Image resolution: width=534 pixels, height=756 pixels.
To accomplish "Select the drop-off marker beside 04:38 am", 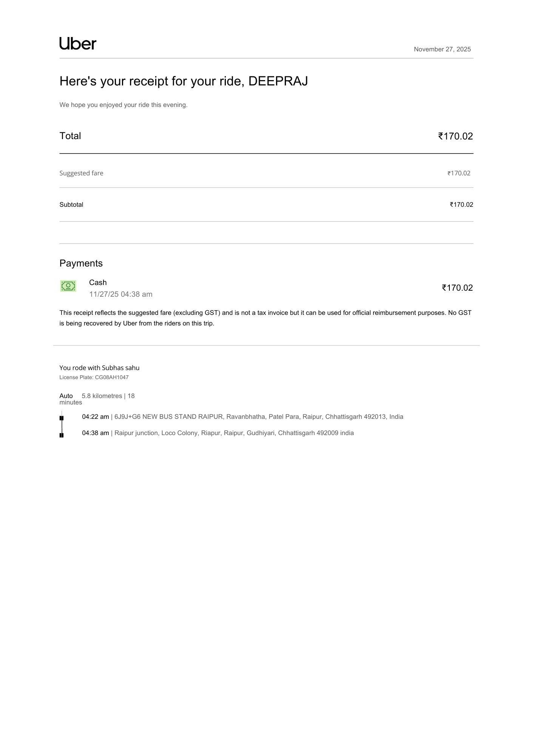I will click(x=62, y=435).
